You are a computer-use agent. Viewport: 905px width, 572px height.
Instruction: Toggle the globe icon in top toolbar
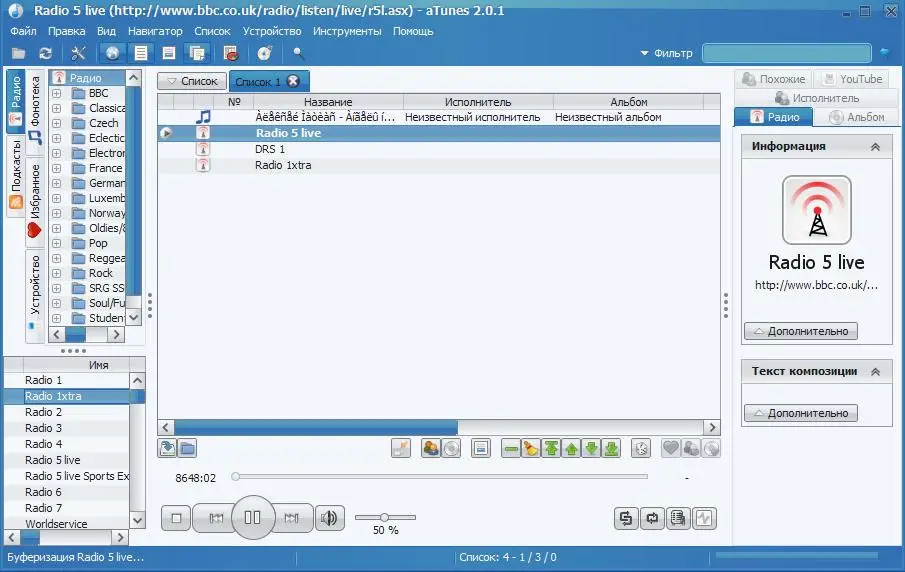click(x=113, y=53)
